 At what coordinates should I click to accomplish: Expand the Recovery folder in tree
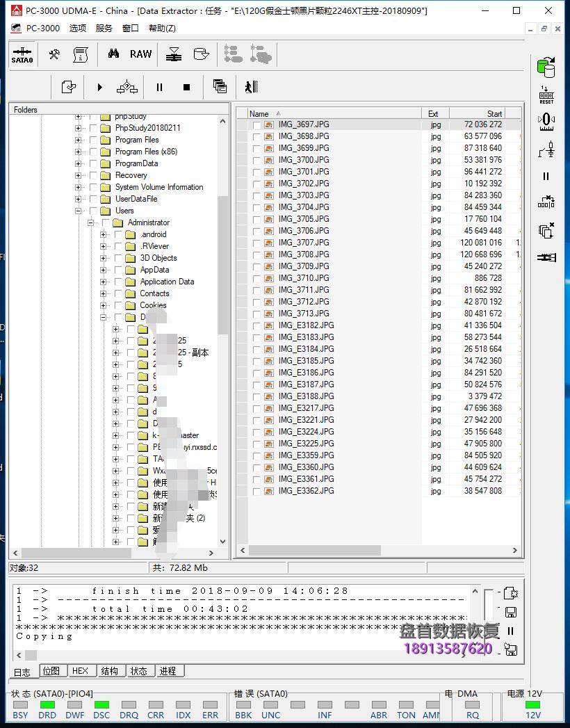(x=78, y=175)
